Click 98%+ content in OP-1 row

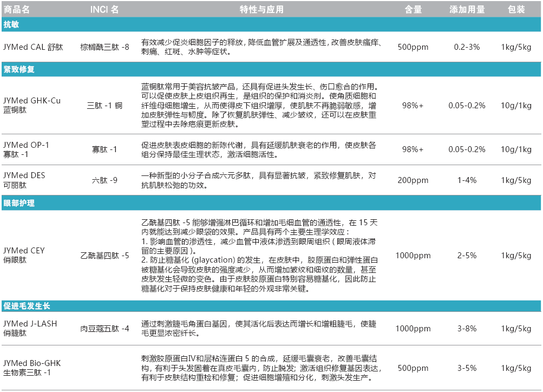click(413, 149)
